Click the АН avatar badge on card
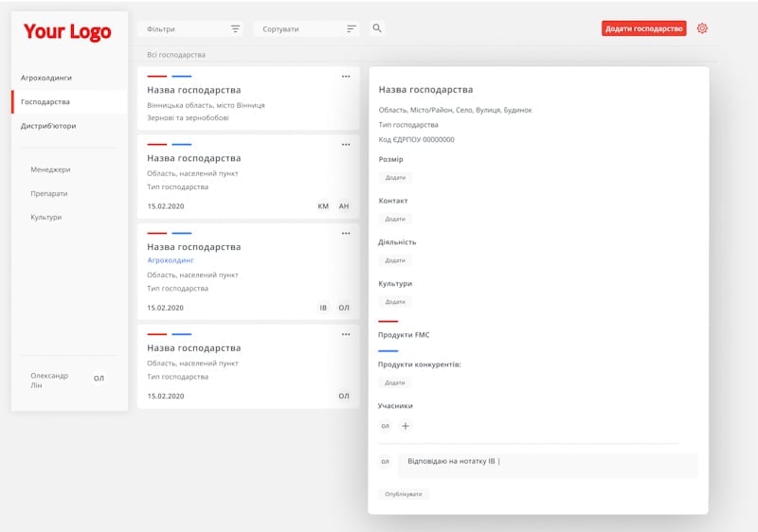758x532 pixels. 344,205
